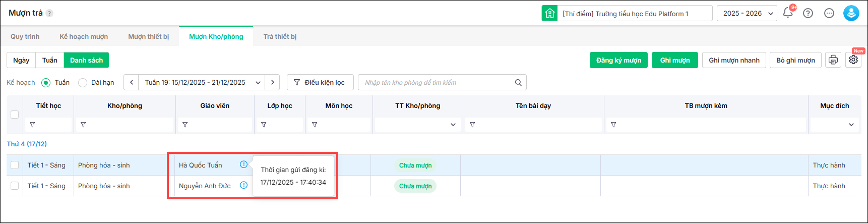Toggle the select-all header checkbox
868x223 pixels.
15,115
